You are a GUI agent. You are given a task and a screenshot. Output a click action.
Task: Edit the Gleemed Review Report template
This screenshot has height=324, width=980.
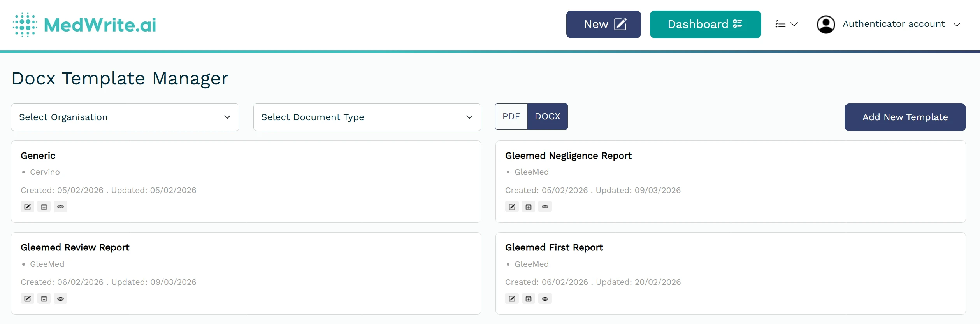(27, 298)
